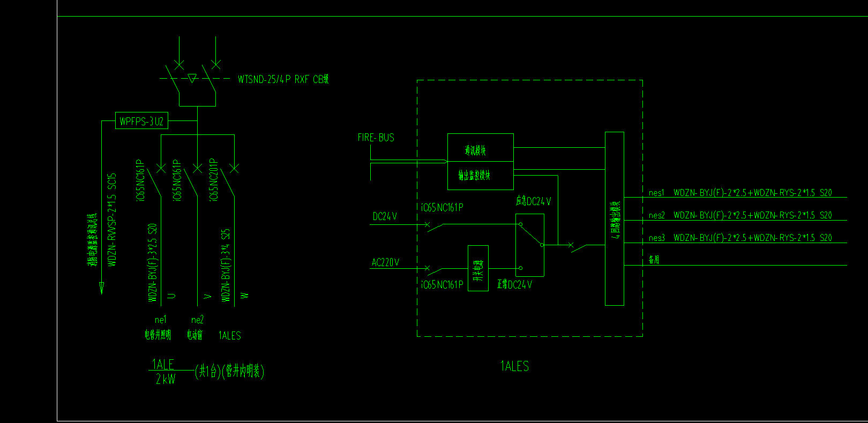Select the DC24V input label

[385, 216]
